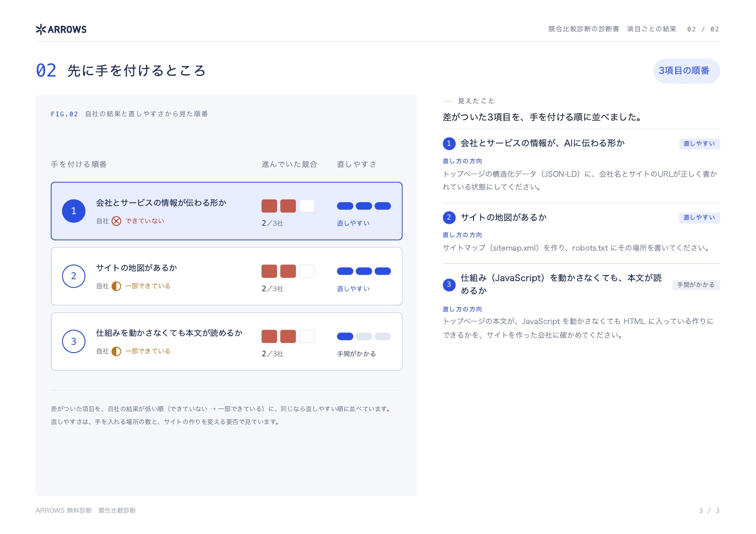The height and width of the screenshot is (534, 756).
Task: Click the footnote starting 差がついた項目を
Action: click(x=222, y=415)
